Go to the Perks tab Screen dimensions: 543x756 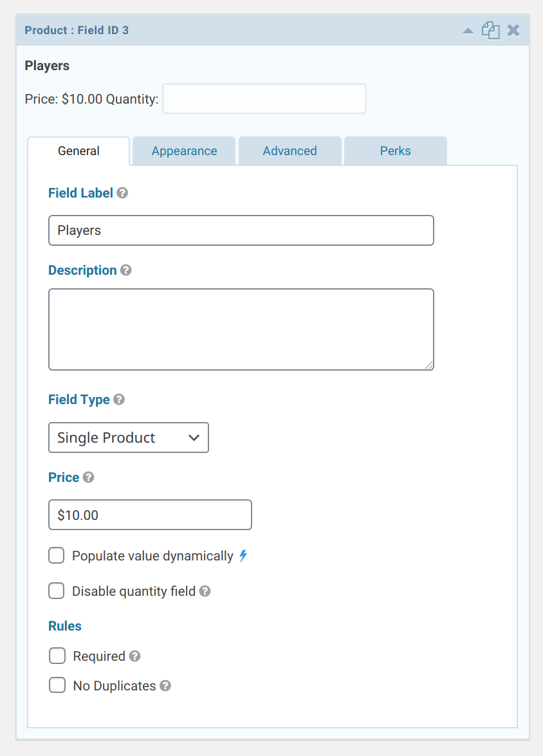(396, 151)
